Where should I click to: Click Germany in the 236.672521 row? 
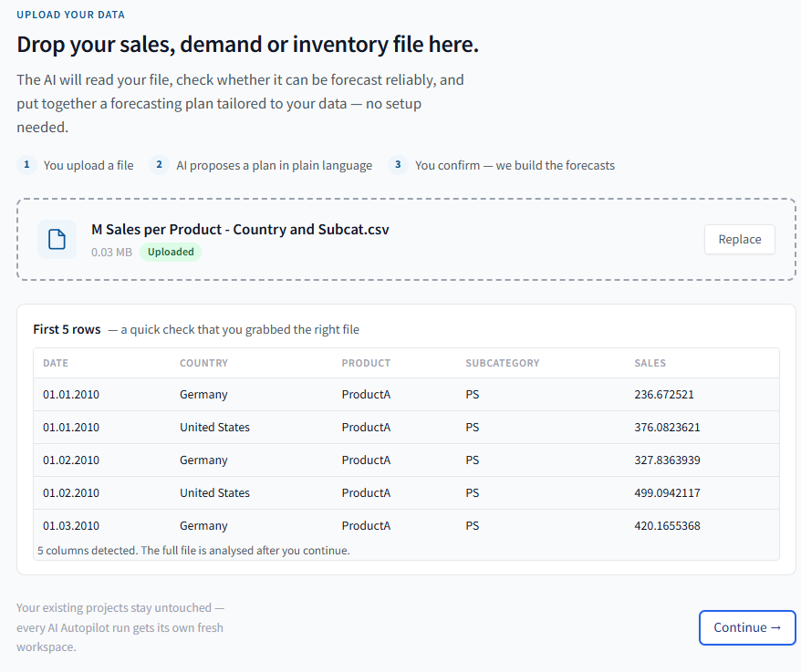(x=203, y=395)
